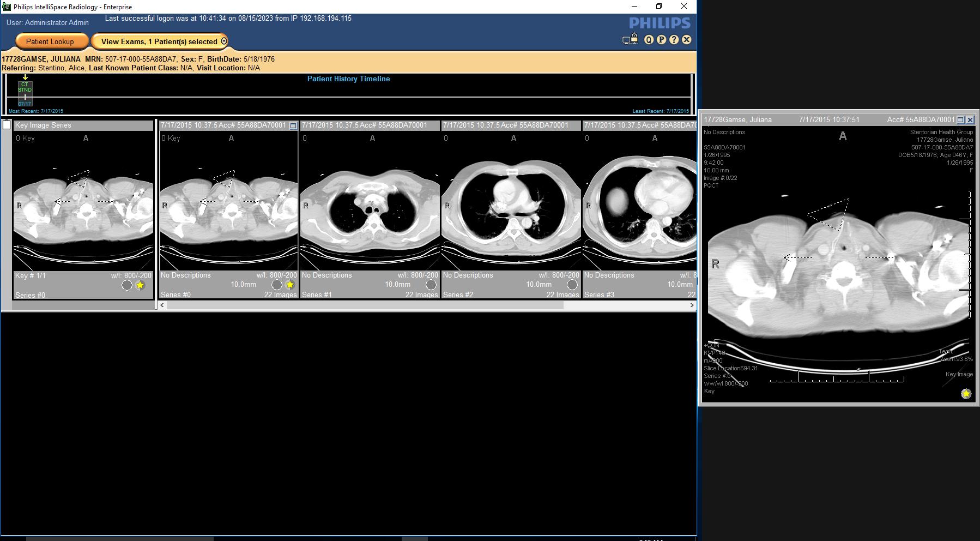Click the round Q button in header
Image resolution: width=980 pixels, height=541 pixels.
pos(649,40)
